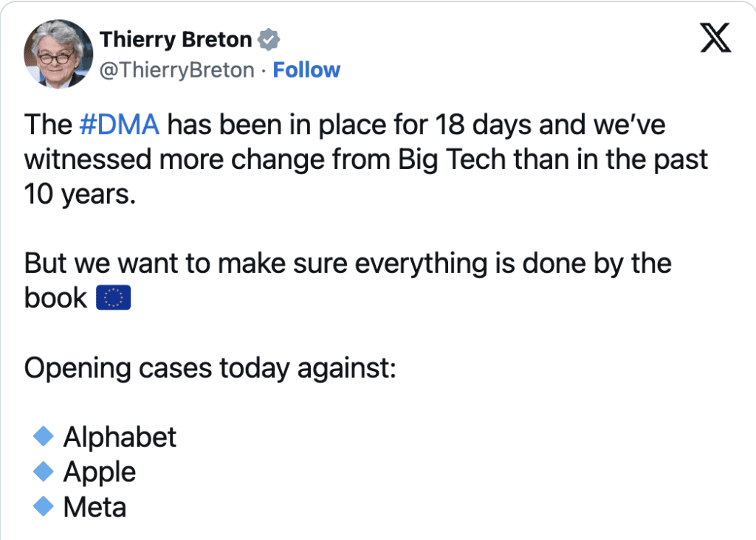The width and height of the screenshot is (756, 540).
Task: Click the @ThierryBreton handle
Action: (x=177, y=70)
